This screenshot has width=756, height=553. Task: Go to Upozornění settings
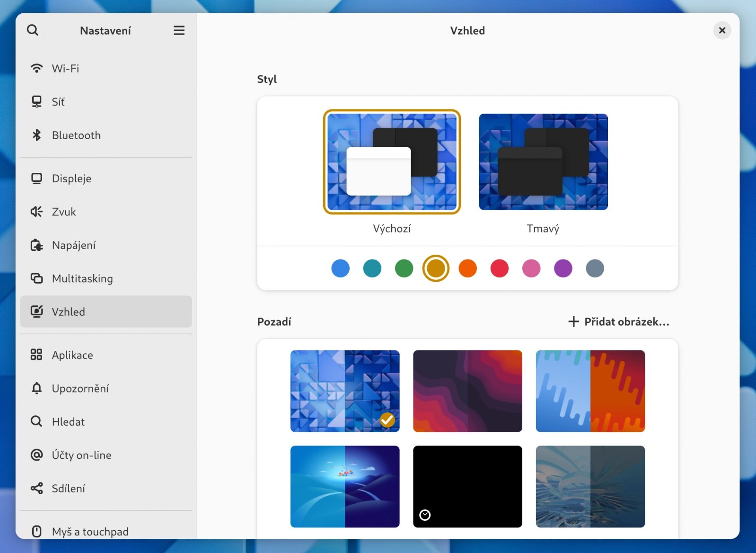[106, 388]
